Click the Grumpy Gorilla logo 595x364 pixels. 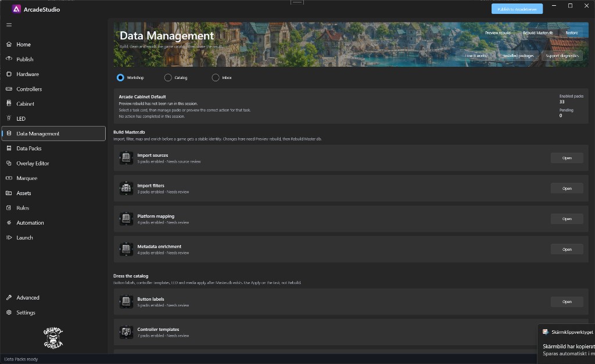point(53,337)
